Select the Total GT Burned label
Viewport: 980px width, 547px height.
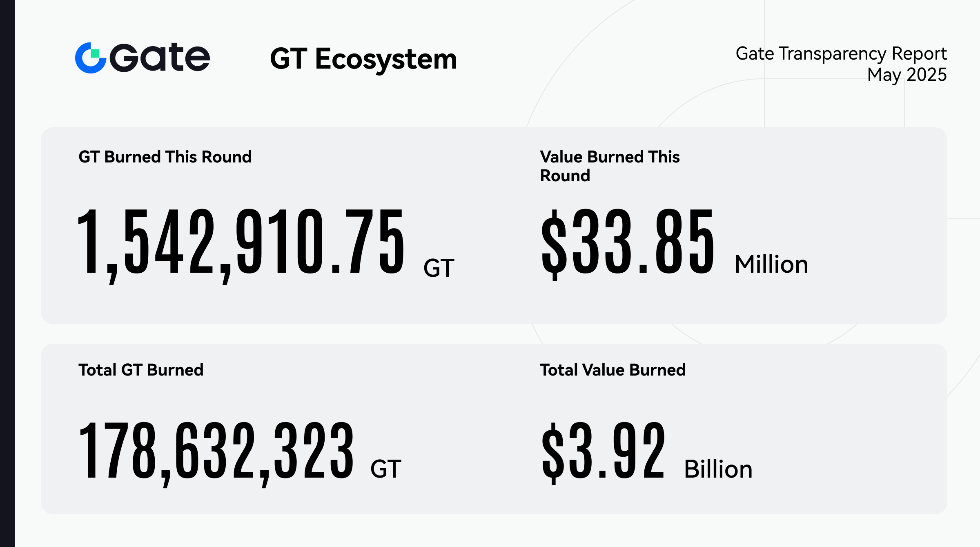click(141, 370)
